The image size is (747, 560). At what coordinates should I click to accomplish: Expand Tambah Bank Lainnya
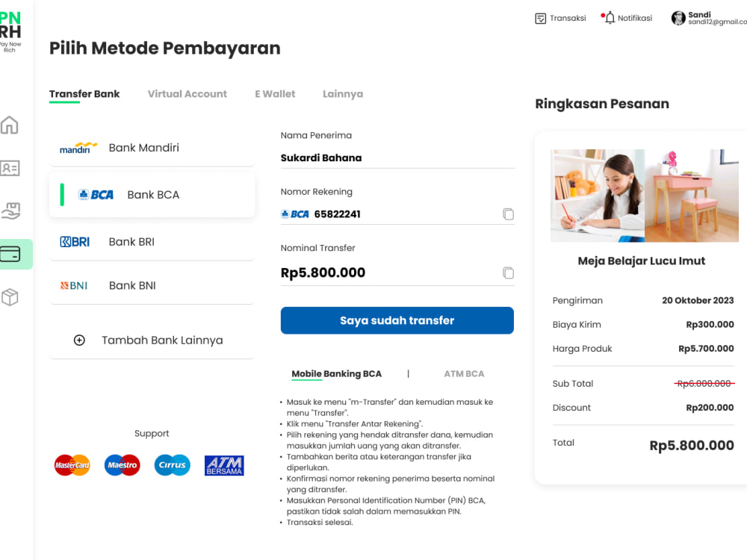[152, 340]
